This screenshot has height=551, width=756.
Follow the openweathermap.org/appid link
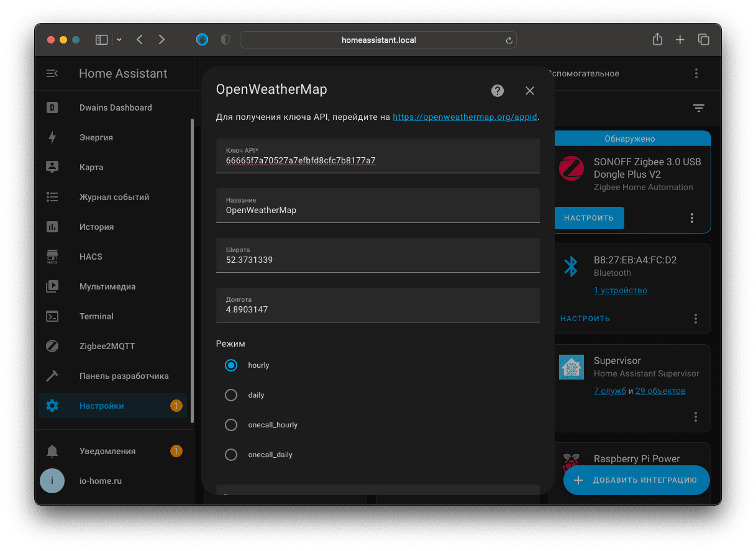coord(465,117)
